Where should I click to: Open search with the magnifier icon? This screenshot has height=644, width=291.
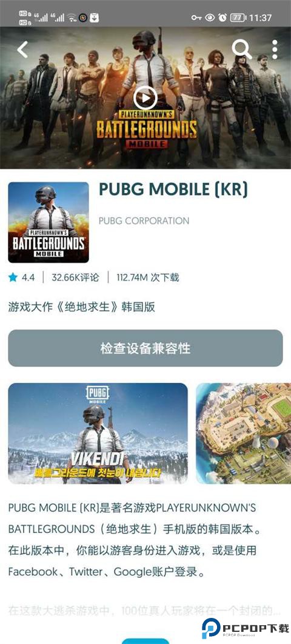coord(242,49)
